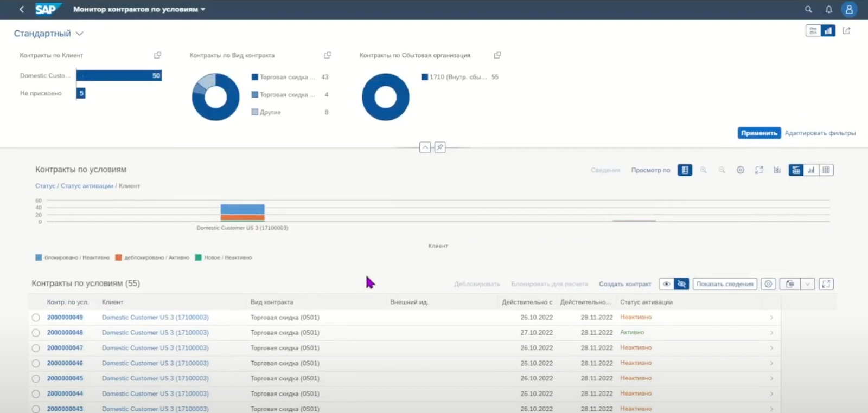
Task: Select radio button for contract 2000000045
Action: 36,378
